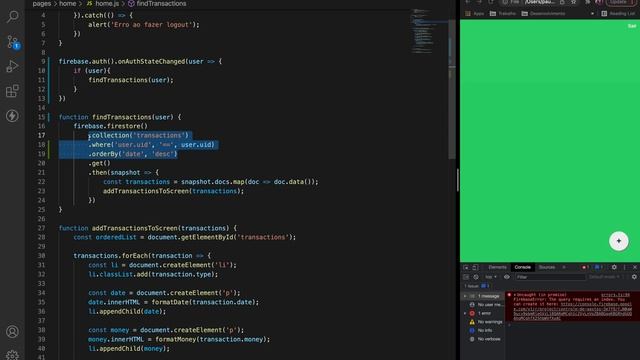Click the home folder breadcrumb

tap(68, 4)
